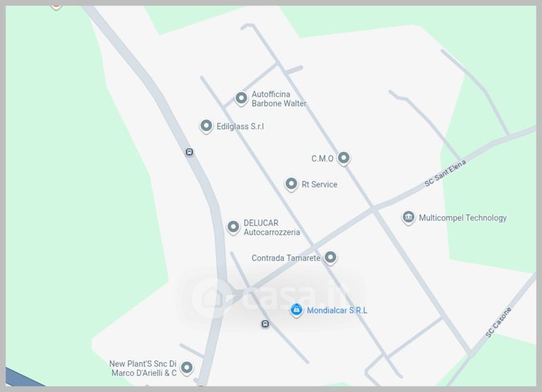Image resolution: width=542 pixels, height=392 pixels.
Task: Click the SC Casone road label
Action: [x=498, y=322]
